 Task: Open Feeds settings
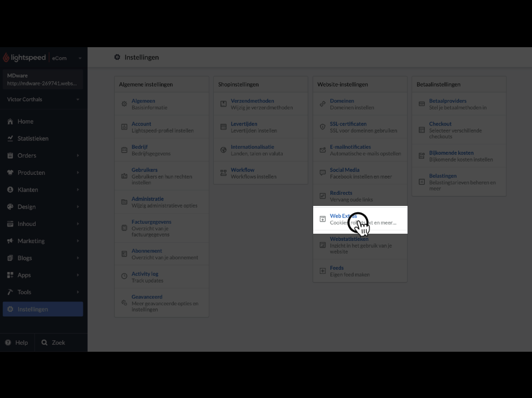(337, 268)
